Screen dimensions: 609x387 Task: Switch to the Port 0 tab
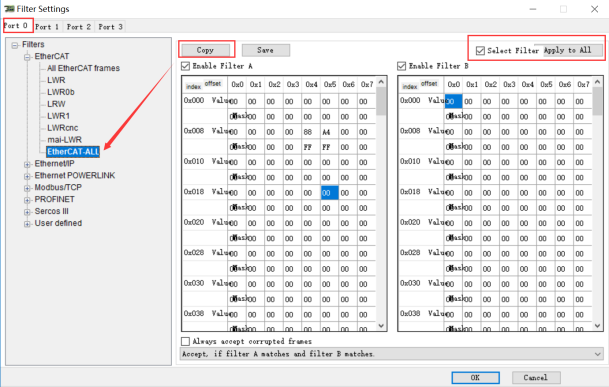16,26
